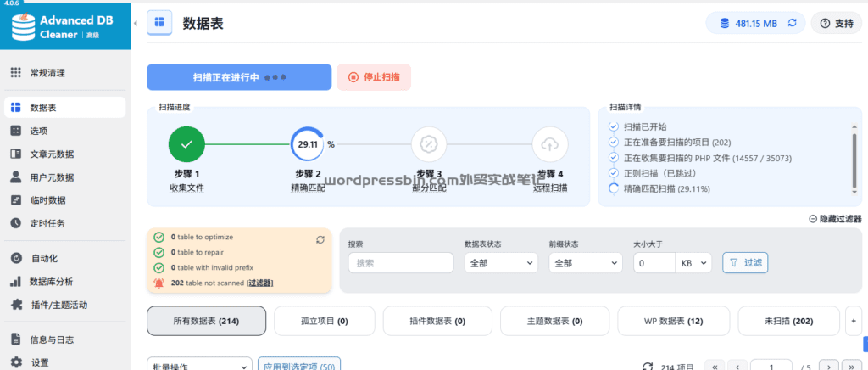
Task: Click the 插件/主题活动 puzzle icon
Action: tap(15, 305)
